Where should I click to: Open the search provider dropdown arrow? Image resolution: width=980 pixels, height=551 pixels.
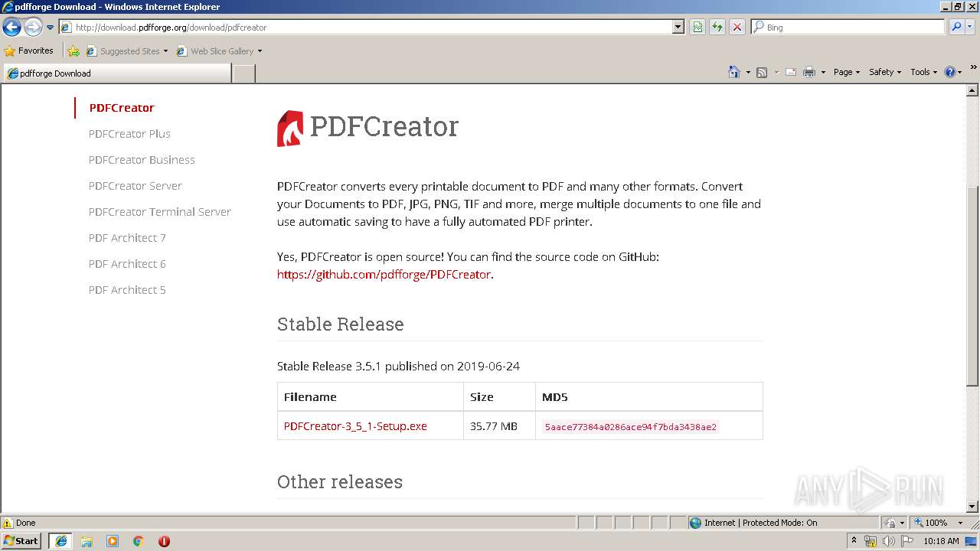[x=971, y=28]
